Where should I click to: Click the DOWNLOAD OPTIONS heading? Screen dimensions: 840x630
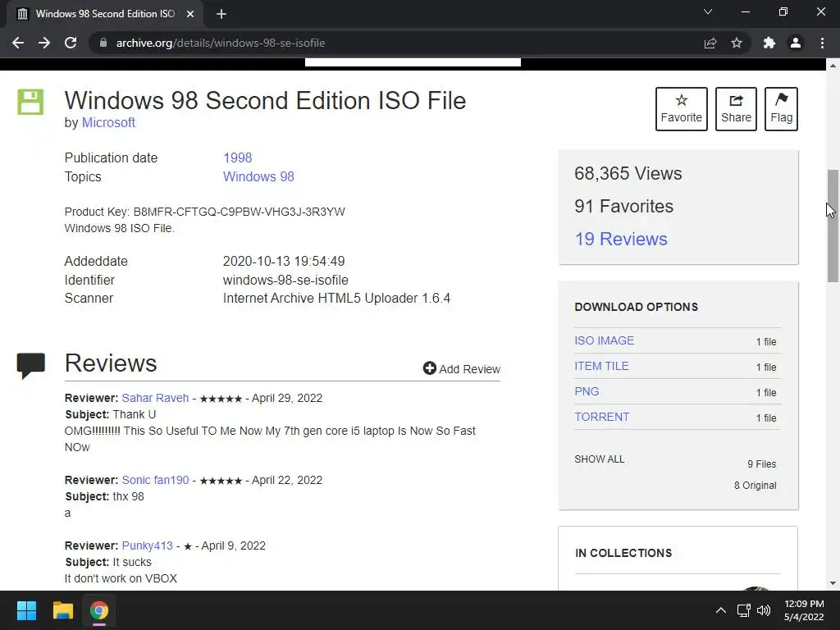pos(637,307)
